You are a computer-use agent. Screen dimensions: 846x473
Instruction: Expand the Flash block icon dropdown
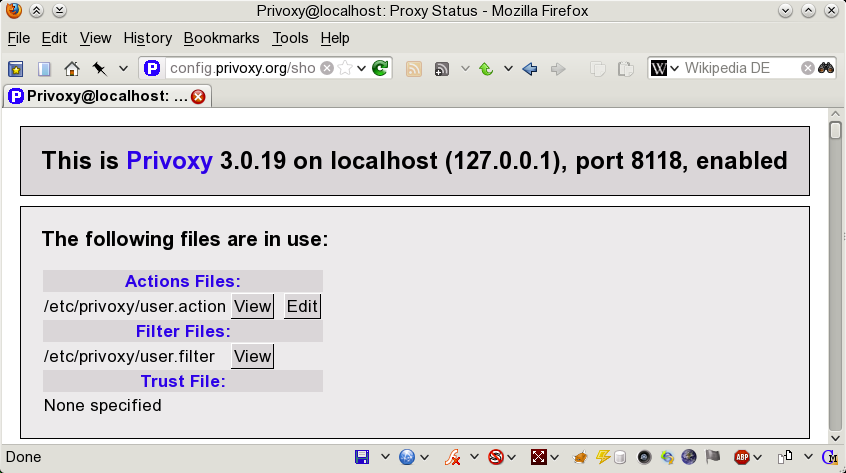474,457
